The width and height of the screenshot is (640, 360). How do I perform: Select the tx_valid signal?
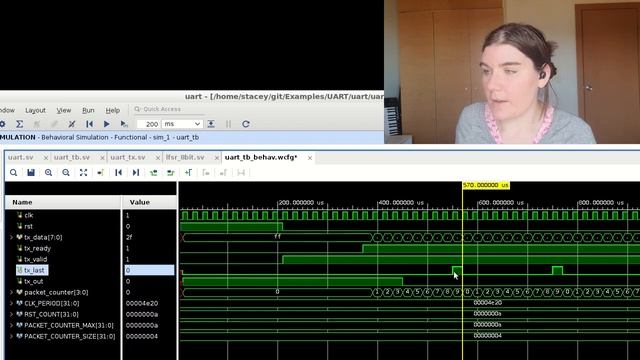(x=36, y=259)
